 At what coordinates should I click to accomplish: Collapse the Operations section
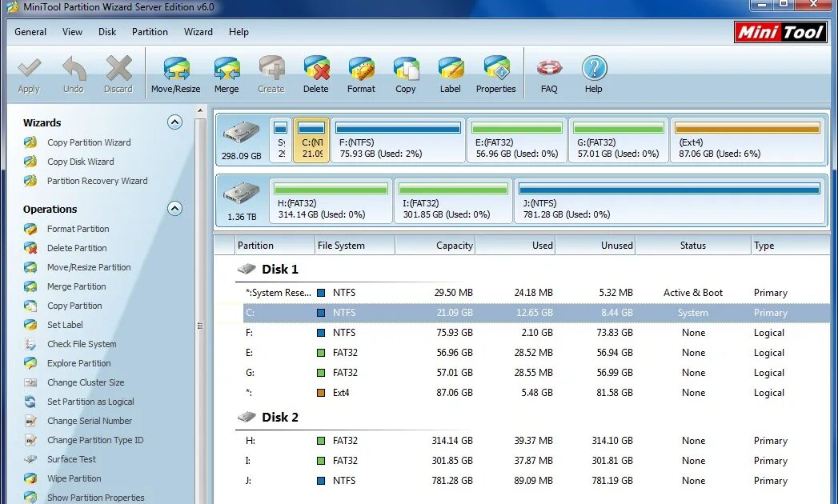174,209
